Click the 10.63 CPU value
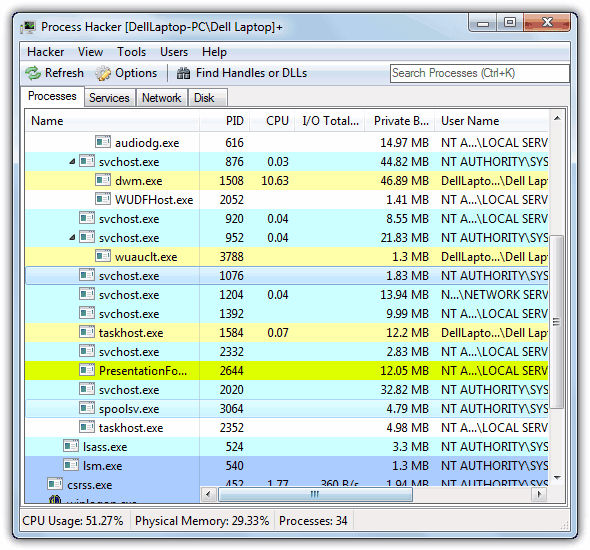Viewport: 590px width, 550px height. point(275,181)
